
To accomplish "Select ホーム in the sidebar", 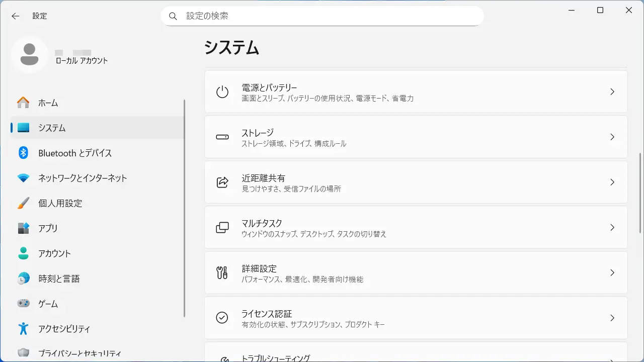I will (x=48, y=103).
